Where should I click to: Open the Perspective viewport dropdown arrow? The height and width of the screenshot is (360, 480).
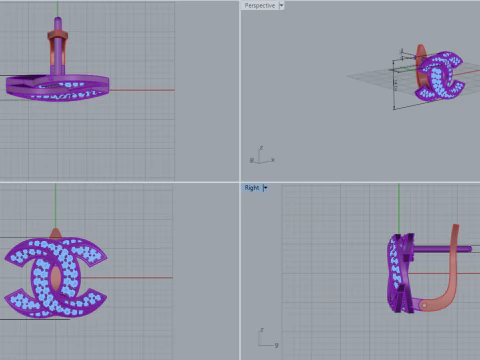click(x=281, y=5)
